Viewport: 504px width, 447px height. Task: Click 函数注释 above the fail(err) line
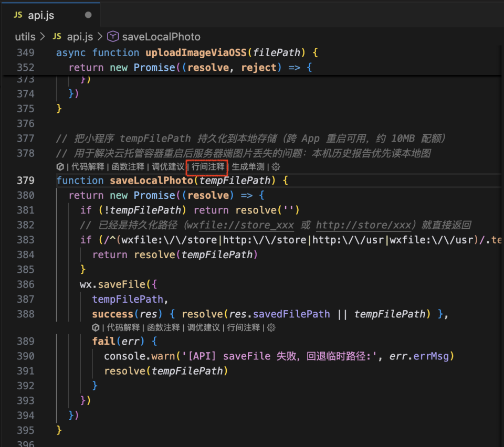click(x=163, y=327)
